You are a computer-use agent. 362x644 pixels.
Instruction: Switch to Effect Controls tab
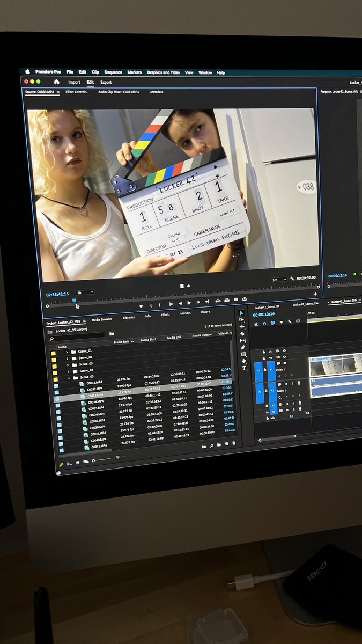click(x=76, y=92)
